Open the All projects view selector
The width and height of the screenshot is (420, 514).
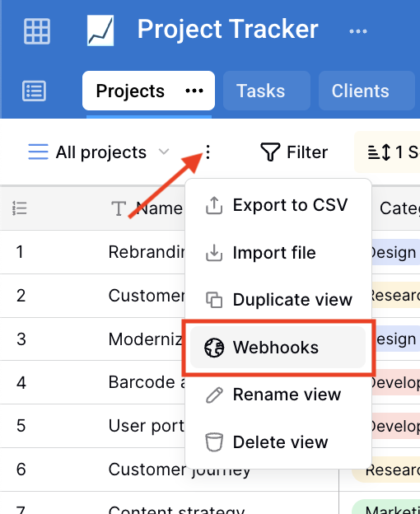tap(99, 152)
